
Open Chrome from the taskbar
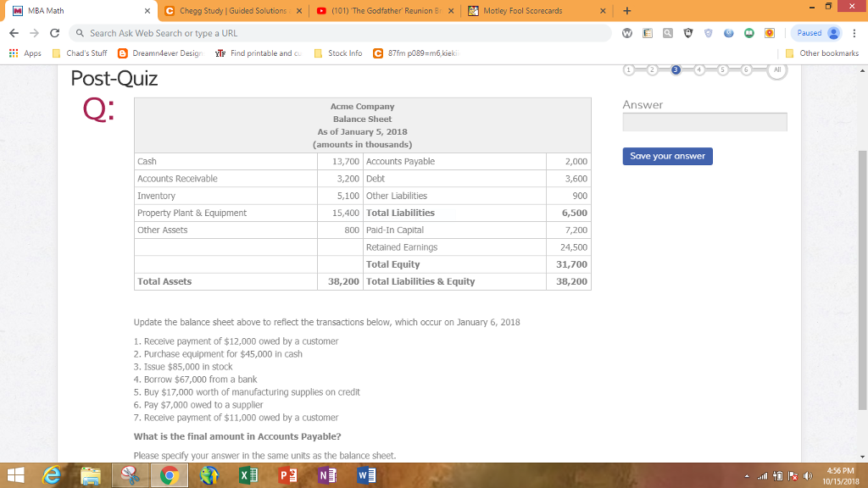(169, 474)
